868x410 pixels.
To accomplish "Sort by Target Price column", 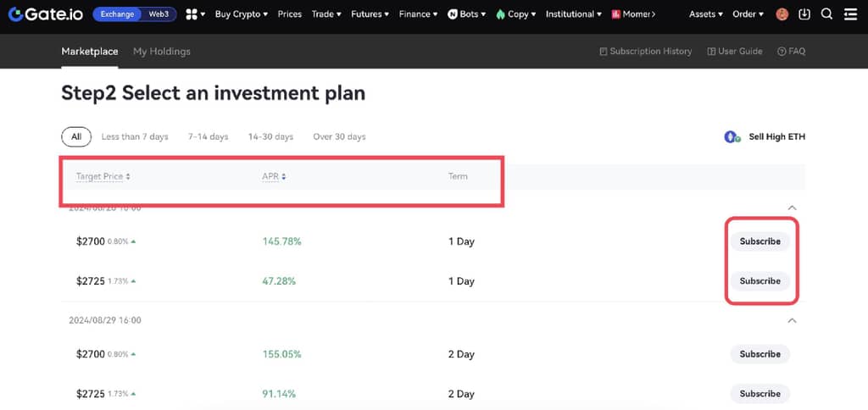I will coord(103,176).
